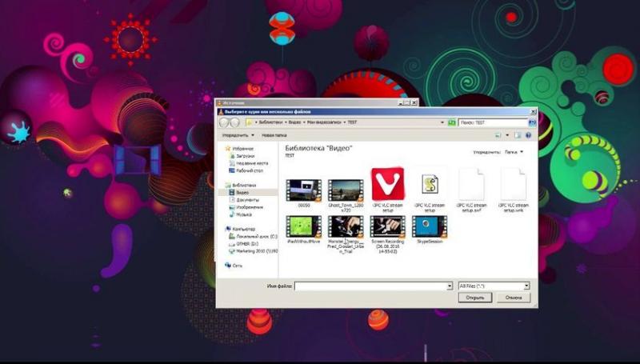Viewport: 640px width, 364px height.
Task: Go back with the navigation arrow
Action: 224,122
